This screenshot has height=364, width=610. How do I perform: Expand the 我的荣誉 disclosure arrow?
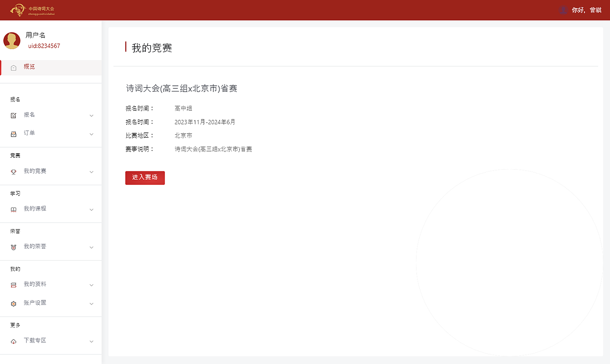[91, 247]
